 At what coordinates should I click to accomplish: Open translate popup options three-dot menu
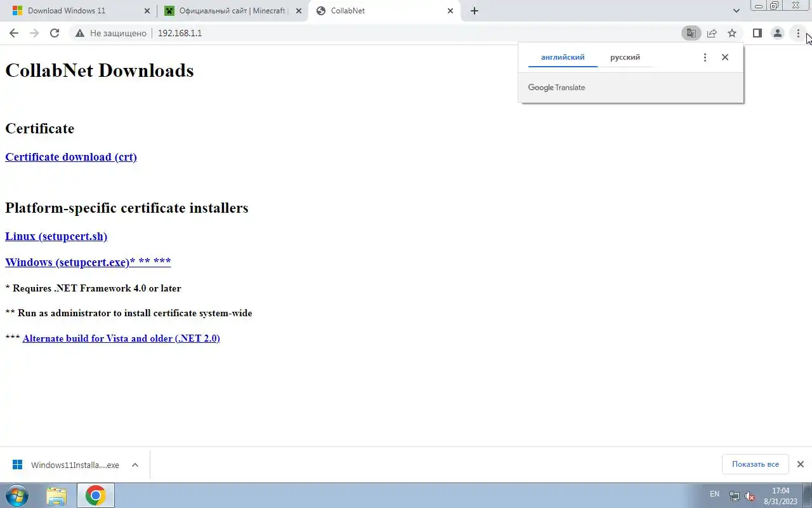click(705, 57)
